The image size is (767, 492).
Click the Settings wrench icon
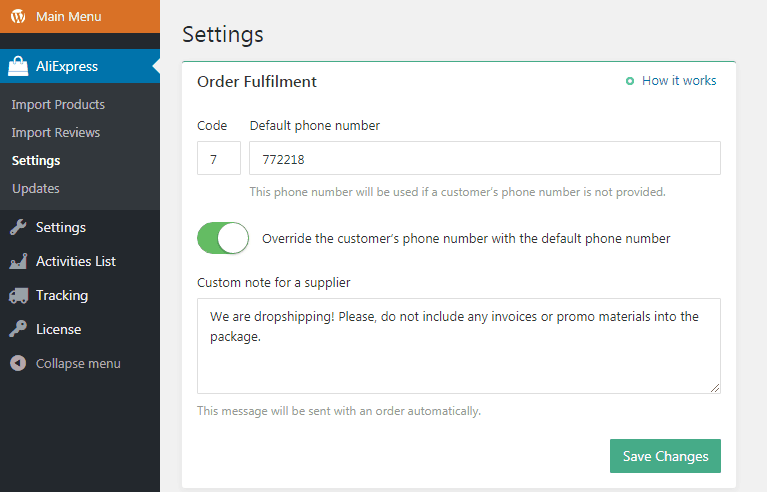pyautogui.click(x=18, y=227)
